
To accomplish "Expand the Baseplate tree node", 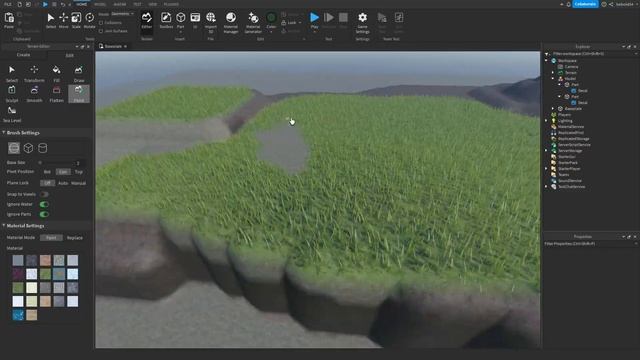I will 553,109.
